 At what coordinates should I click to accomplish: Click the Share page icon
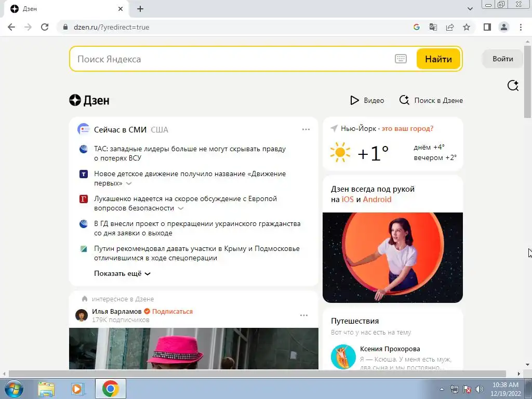click(450, 27)
